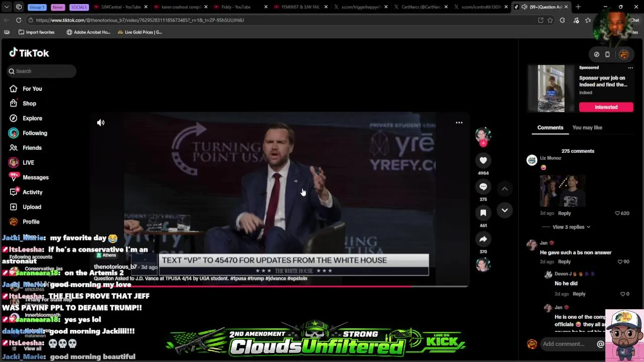The width and height of the screenshot is (644, 362).
Task: Open a new browser tab with the plus button
Action: tap(578, 7)
